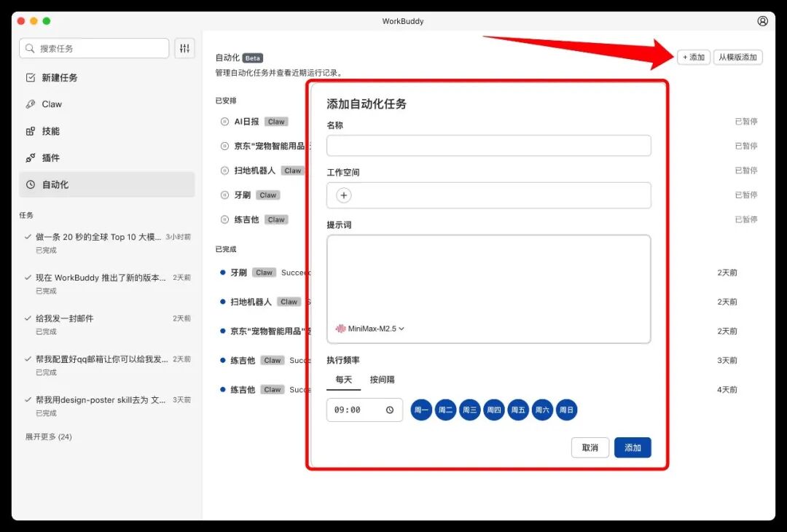Open task 做一条 20 秒的全球 Top 10 大模…
Viewport: 787px width, 532px height.
(x=107, y=243)
